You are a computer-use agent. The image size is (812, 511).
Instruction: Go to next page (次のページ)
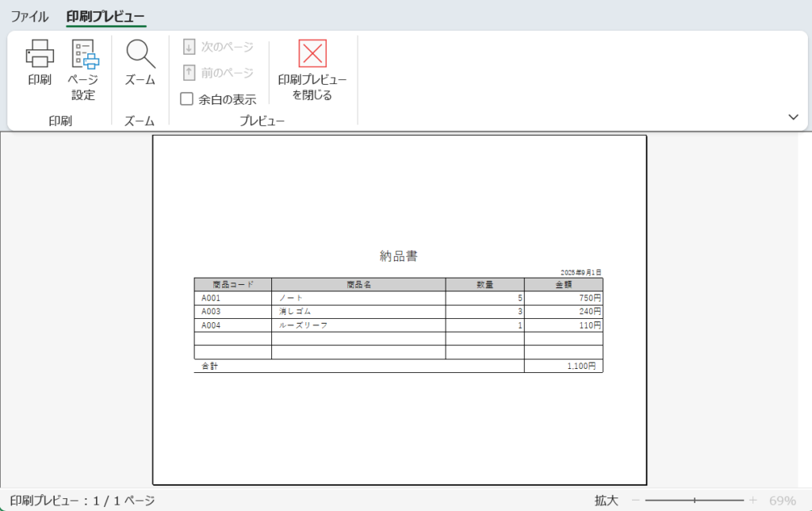[218, 47]
